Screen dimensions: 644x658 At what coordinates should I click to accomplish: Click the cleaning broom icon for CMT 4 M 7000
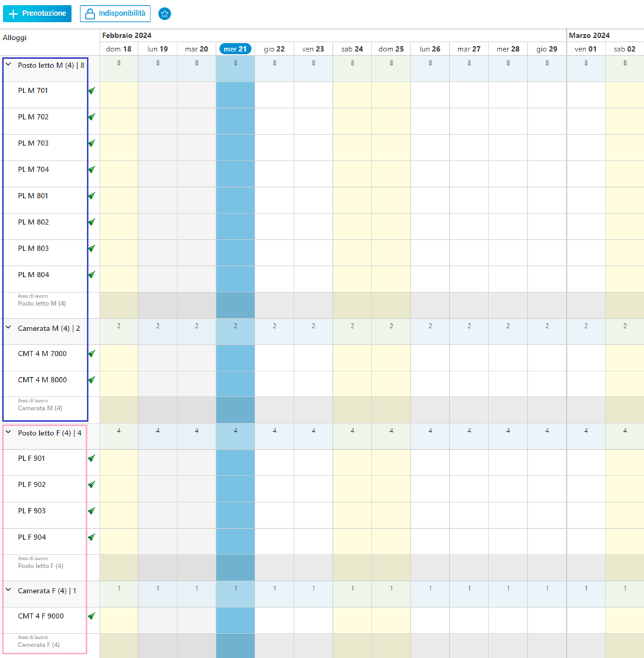coord(92,354)
